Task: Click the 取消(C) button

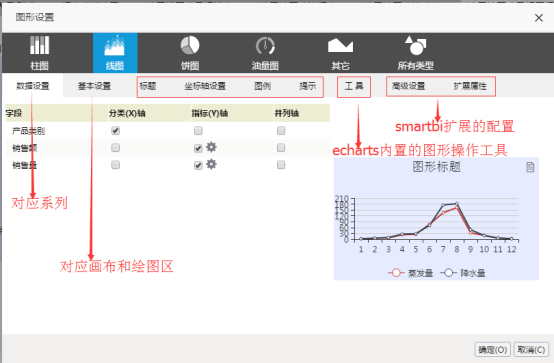Action: pos(531,350)
